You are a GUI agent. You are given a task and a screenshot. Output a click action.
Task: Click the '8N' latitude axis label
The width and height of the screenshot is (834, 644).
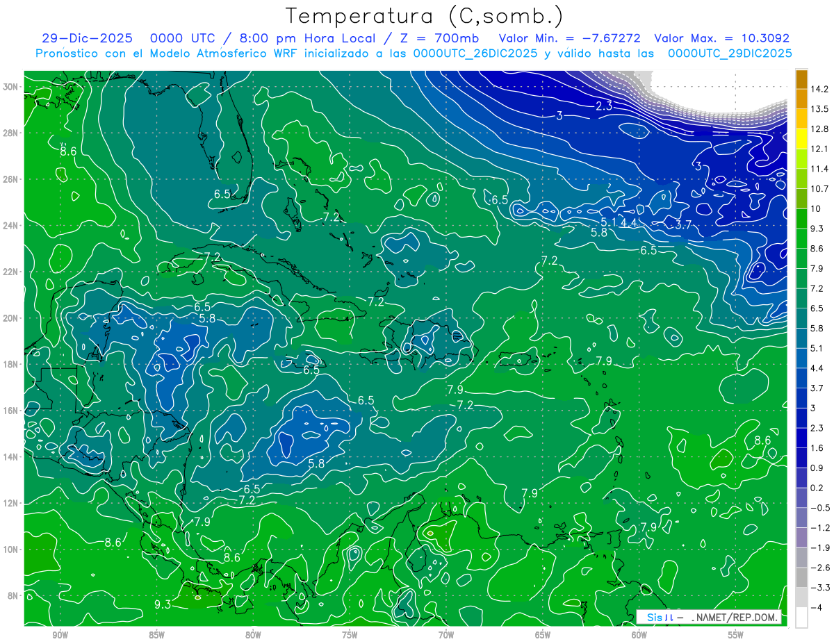click(13, 596)
